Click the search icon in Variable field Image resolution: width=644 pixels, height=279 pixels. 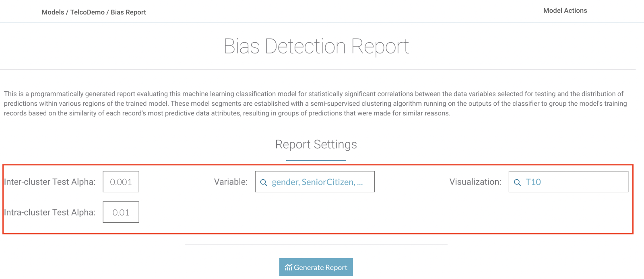click(x=264, y=183)
